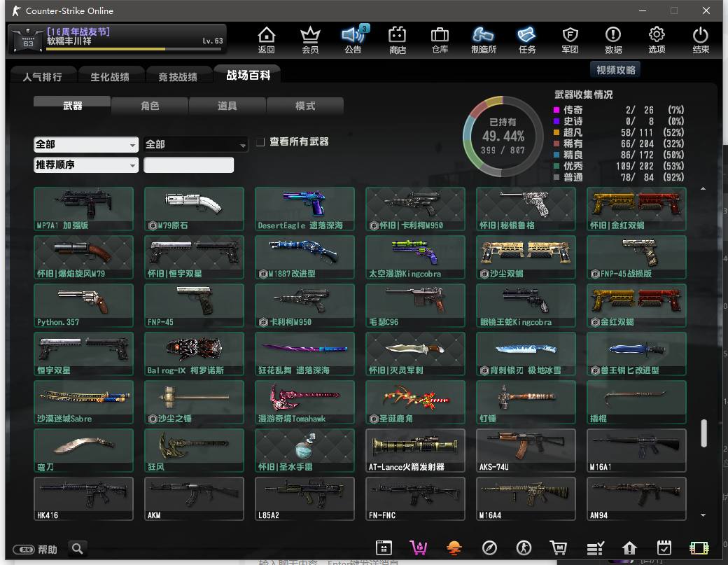Click the compass icon in bottom bar
Image resolution: width=728 pixels, height=565 pixels.
(x=489, y=547)
